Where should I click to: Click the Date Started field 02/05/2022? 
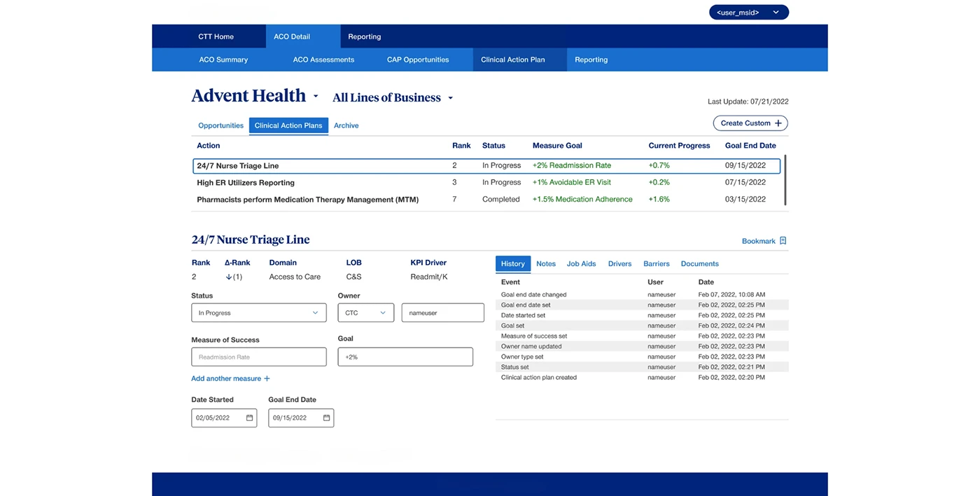[224, 418]
